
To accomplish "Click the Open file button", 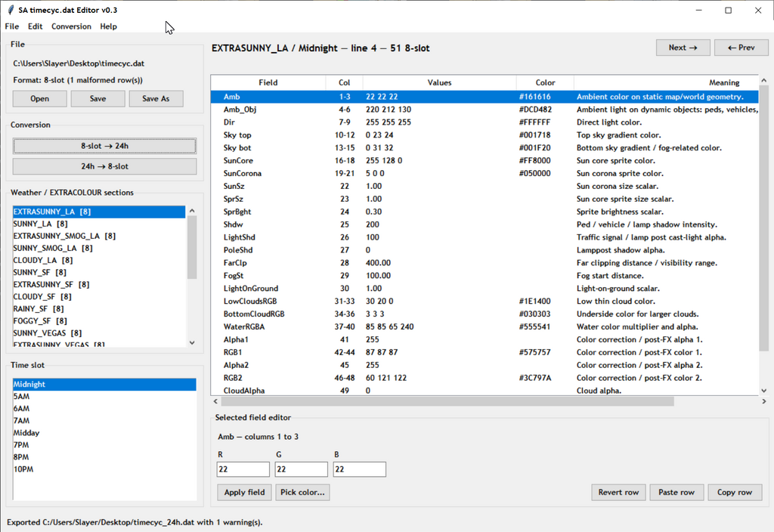I will tap(39, 99).
